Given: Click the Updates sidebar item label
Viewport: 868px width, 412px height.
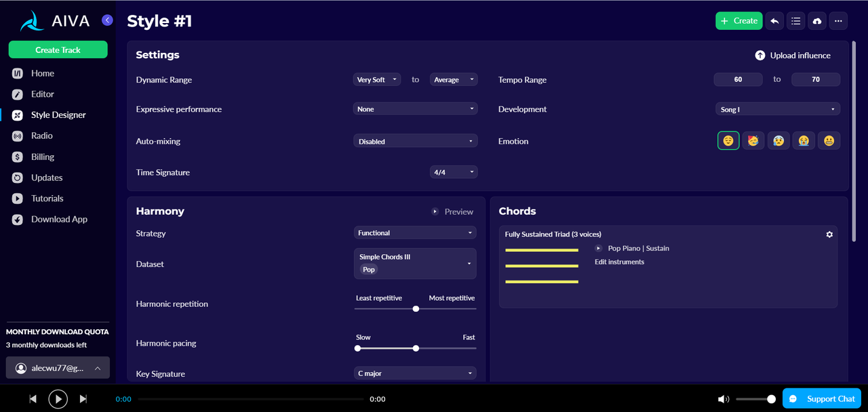Looking at the screenshot, I should pyautogui.click(x=47, y=178).
